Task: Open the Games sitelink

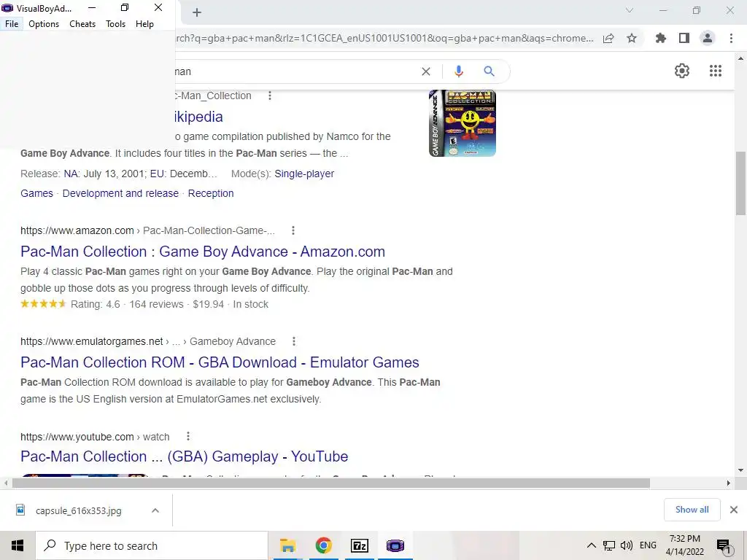Action: (36, 193)
